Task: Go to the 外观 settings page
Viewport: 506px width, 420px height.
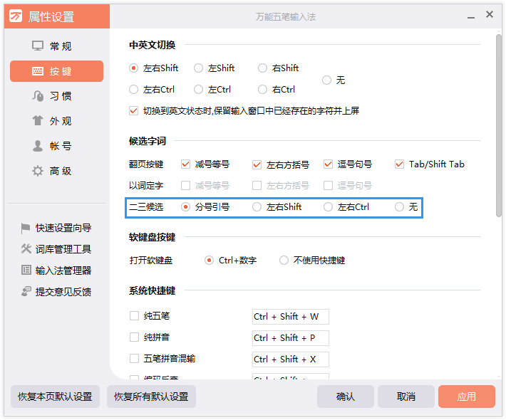Action: click(x=56, y=121)
